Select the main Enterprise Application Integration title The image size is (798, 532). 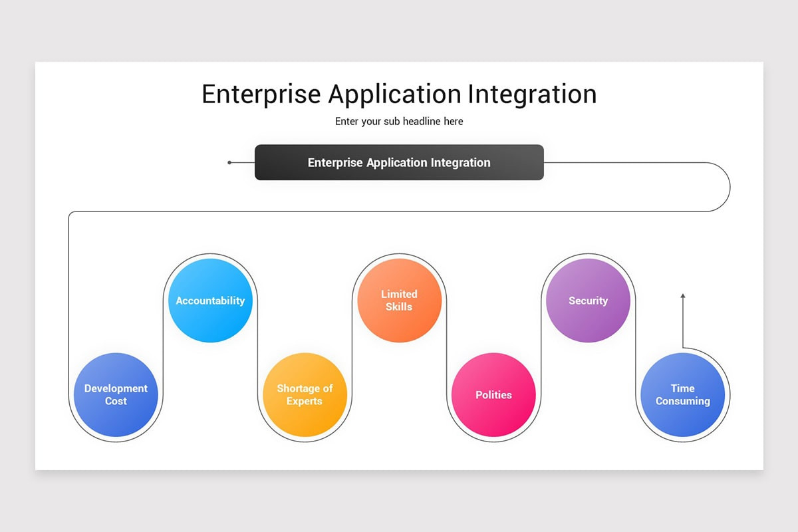pyautogui.click(x=398, y=94)
